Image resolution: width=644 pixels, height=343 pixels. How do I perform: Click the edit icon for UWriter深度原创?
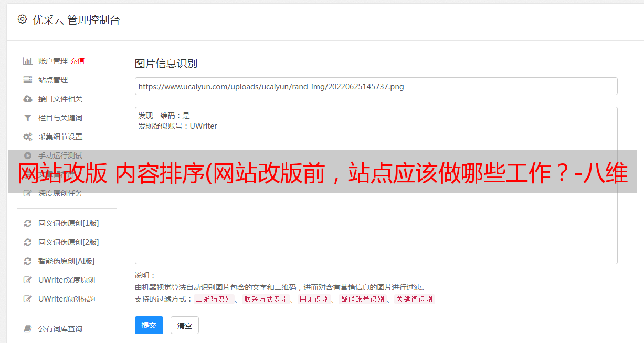(x=28, y=280)
